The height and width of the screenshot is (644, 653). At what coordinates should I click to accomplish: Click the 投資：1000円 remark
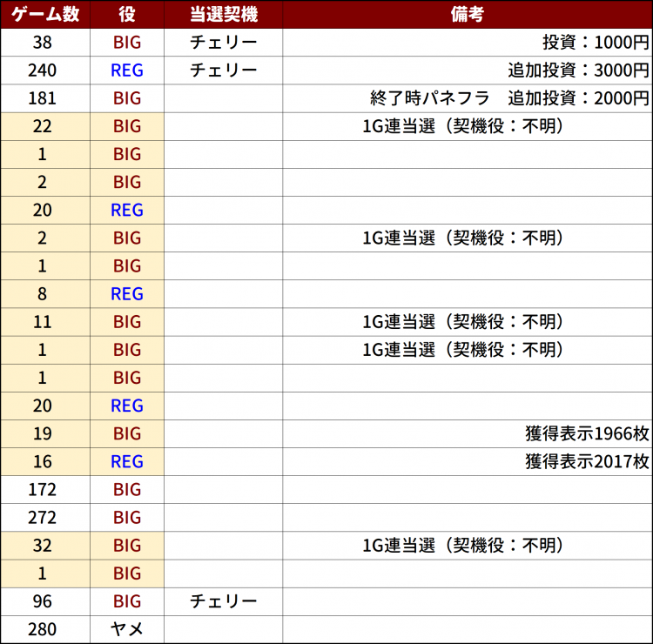coord(596,43)
